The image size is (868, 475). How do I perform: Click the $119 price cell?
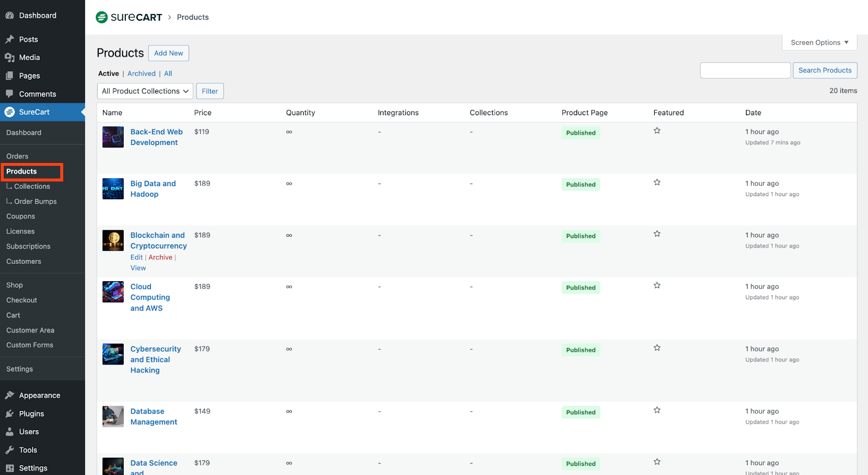[x=202, y=132]
